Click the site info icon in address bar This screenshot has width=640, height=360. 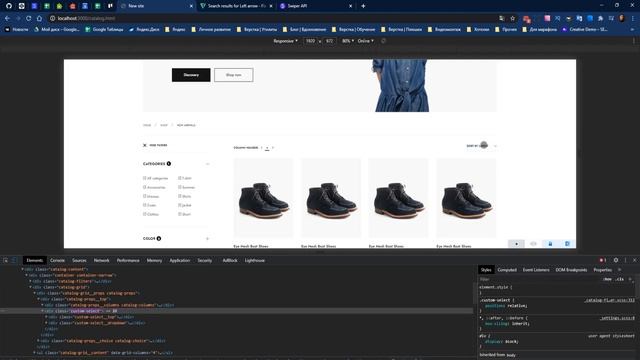(x=53, y=18)
